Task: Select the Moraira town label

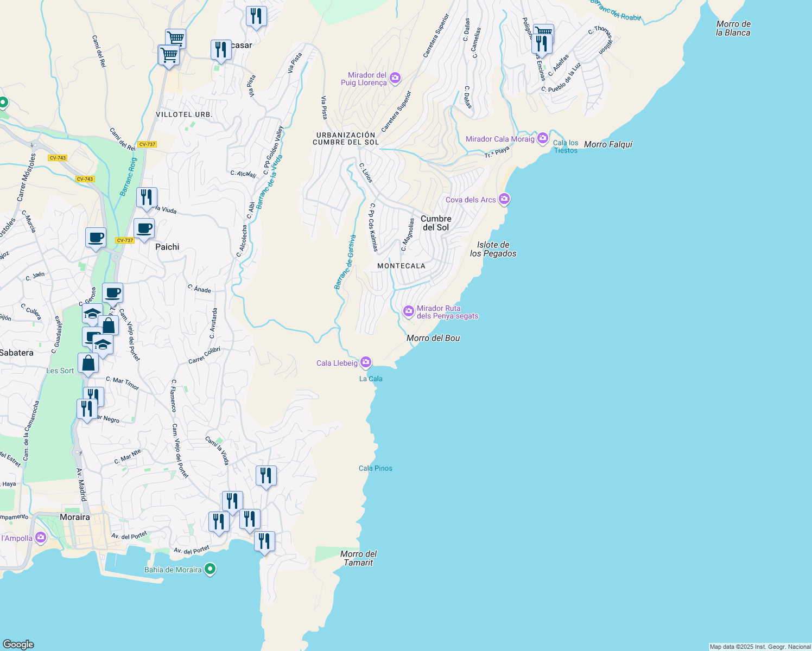Action: click(x=75, y=518)
